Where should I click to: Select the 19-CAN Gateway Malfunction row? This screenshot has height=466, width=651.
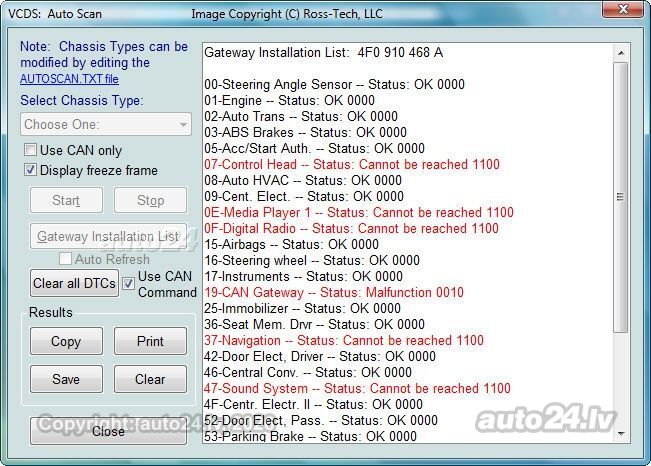(x=334, y=292)
